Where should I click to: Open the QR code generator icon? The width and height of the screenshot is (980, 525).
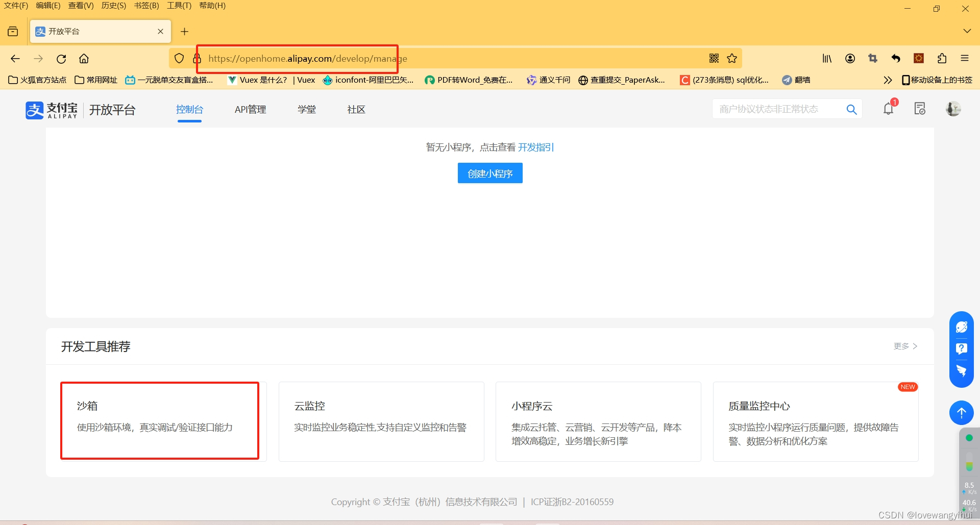point(714,58)
